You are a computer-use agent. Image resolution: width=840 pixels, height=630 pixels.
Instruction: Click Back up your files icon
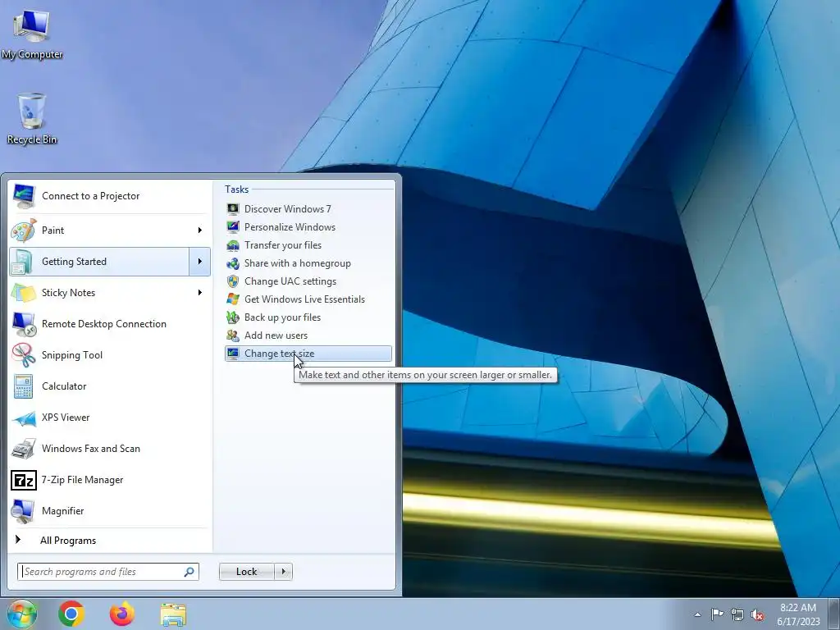click(x=232, y=317)
